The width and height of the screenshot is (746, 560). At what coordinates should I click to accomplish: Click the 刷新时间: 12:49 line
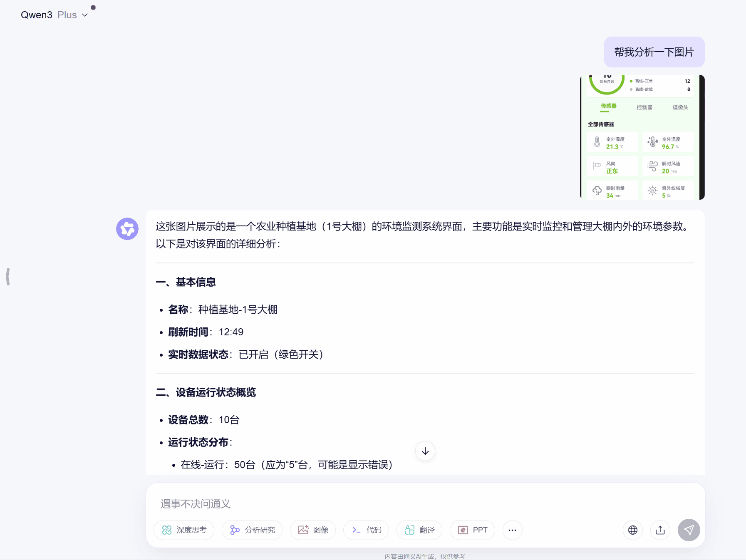tap(206, 332)
